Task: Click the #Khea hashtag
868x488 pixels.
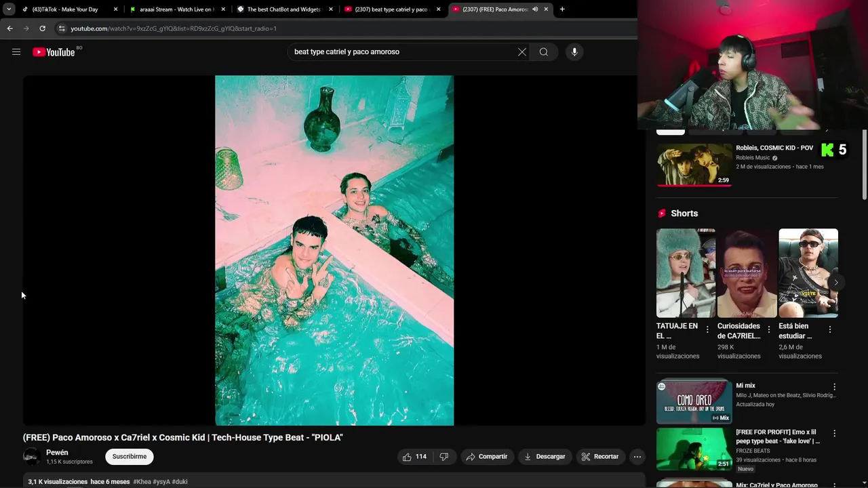Action: pyautogui.click(x=142, y=482)
